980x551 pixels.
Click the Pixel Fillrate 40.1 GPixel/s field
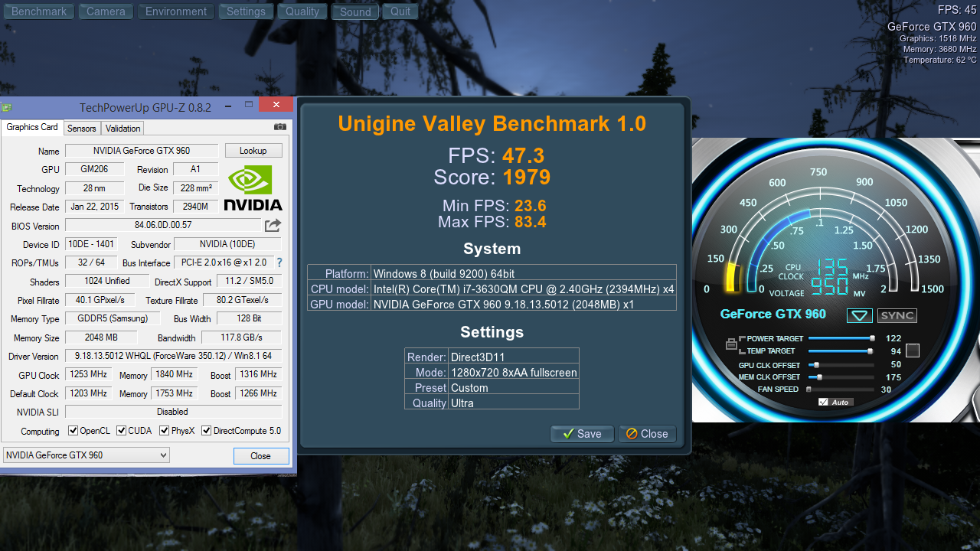[99, 300]
